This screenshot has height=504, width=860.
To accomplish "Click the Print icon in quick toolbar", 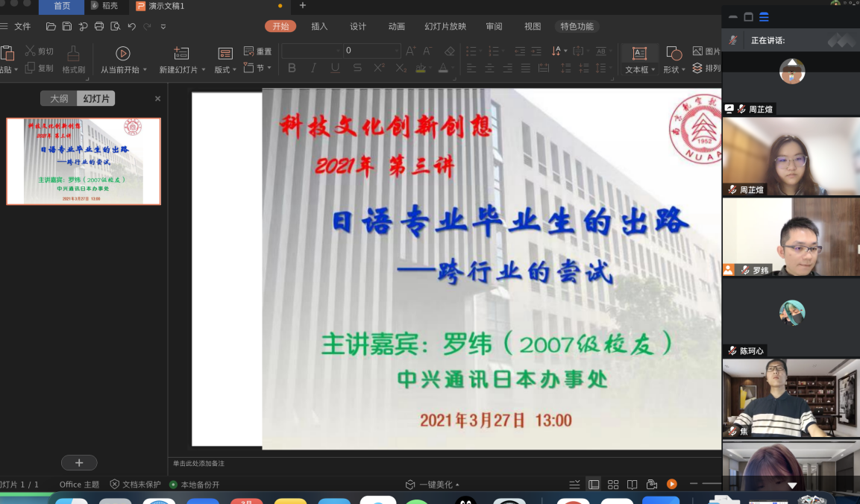I will point(98,27).
